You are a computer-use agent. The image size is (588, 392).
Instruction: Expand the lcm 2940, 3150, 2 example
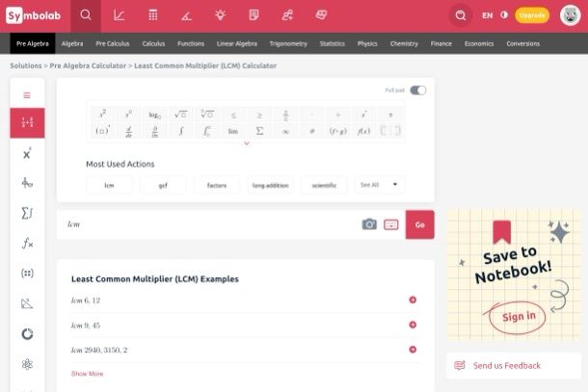413,350
